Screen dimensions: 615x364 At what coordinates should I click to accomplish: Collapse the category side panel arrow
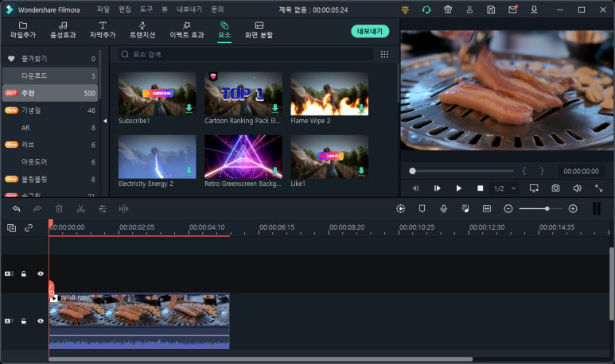click(x=105, y=121)
